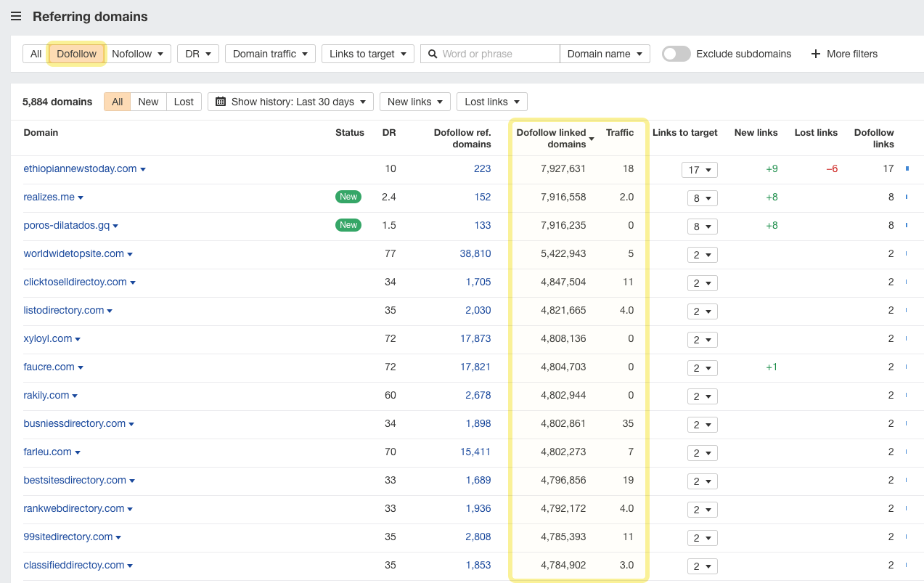Expand the 17 links dropdown for ethiopiannewstoday.com

[699, 169]
